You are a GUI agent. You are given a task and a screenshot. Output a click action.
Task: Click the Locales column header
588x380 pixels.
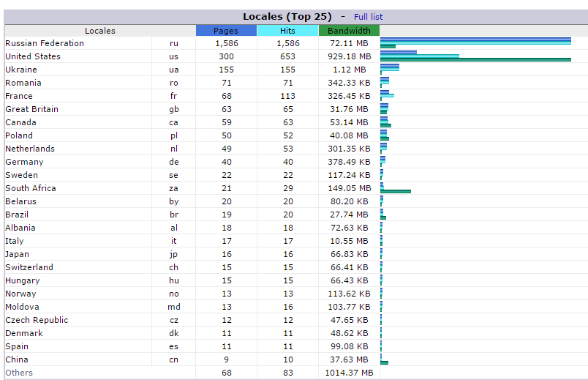[100, 31]
